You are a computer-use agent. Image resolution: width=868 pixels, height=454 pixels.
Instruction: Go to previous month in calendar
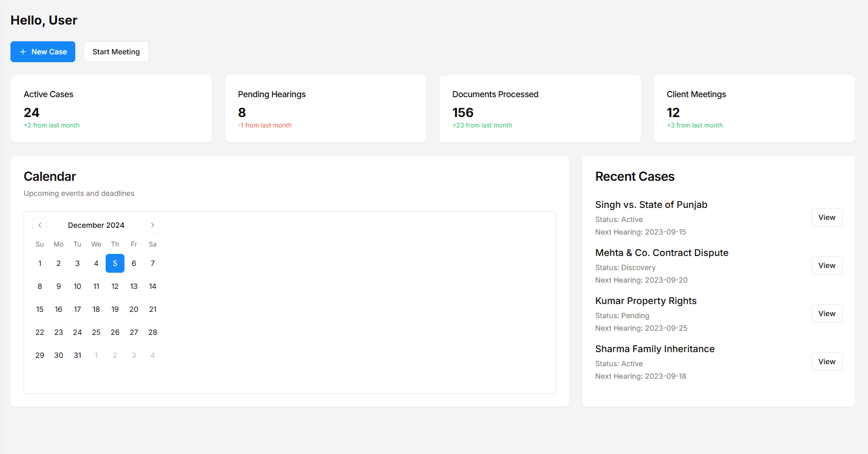(40, 225)
